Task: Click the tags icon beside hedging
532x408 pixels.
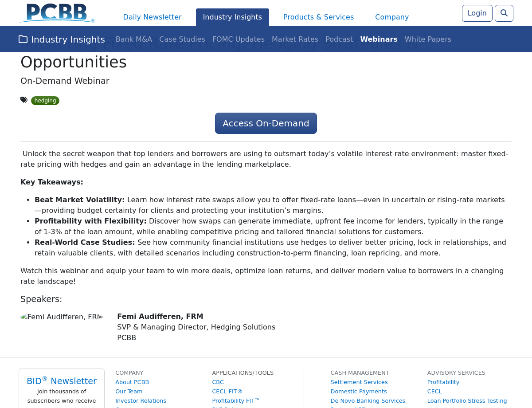Action: click(24, 100)
